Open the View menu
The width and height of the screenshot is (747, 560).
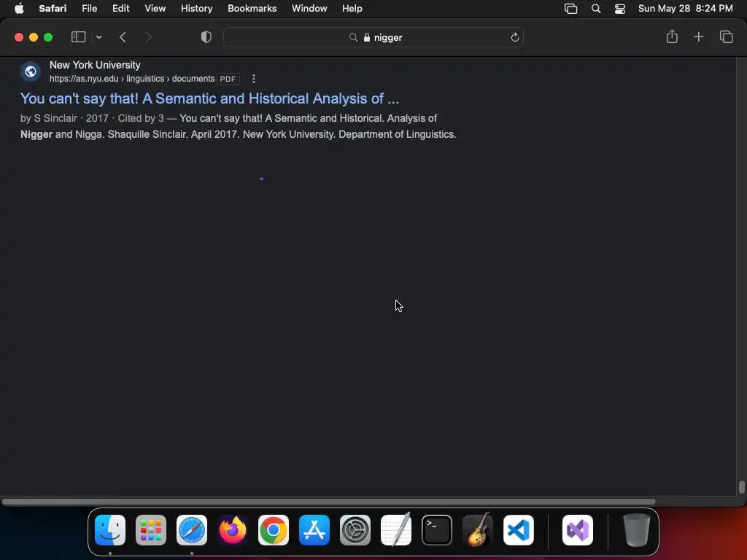pos(155,9)
